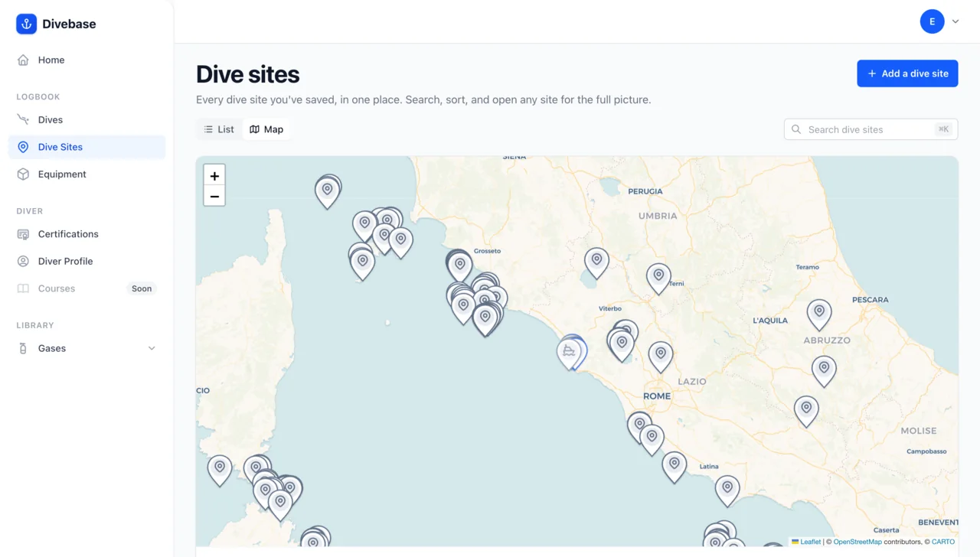Click the Soon badge next to Courses
The width and height of the screenshot is (980, 557).
(142, 288)
